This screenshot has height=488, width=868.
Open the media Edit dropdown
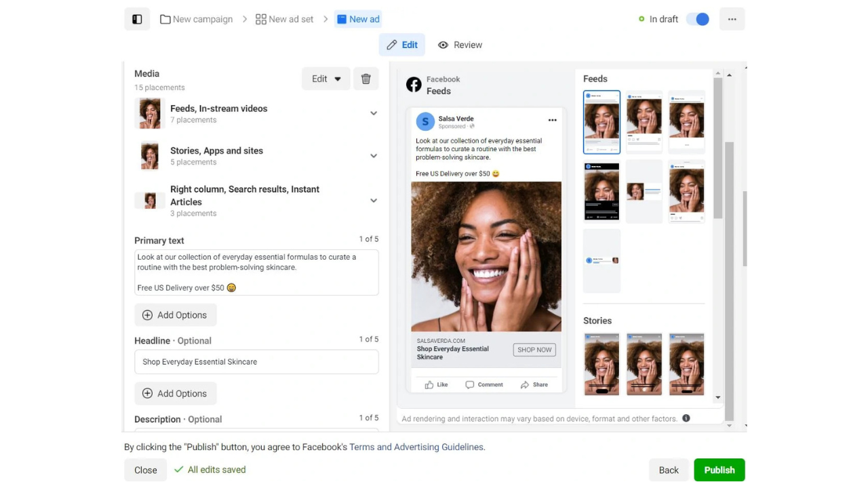[326, 79]
